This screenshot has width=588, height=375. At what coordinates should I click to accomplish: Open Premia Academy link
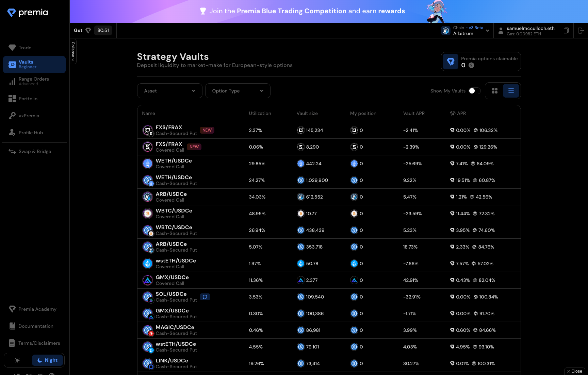[x=37, y=309]
